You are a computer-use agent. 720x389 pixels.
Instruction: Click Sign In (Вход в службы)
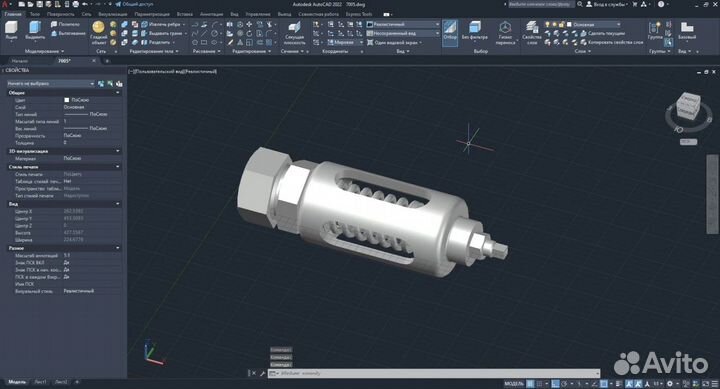click(607, 4)
